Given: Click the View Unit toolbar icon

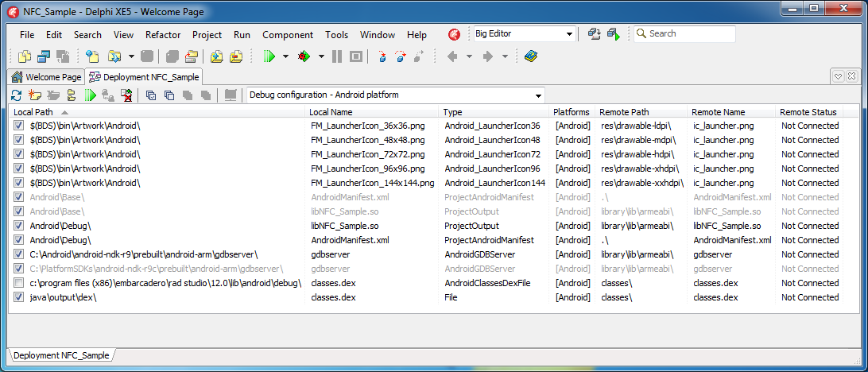Looking at the screenshot, I should [25, 56].
